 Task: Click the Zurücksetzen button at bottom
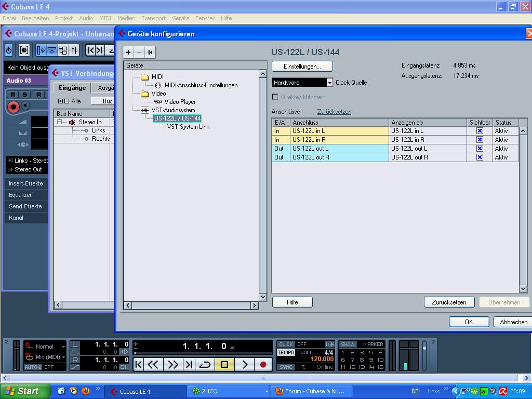point(449,302)
